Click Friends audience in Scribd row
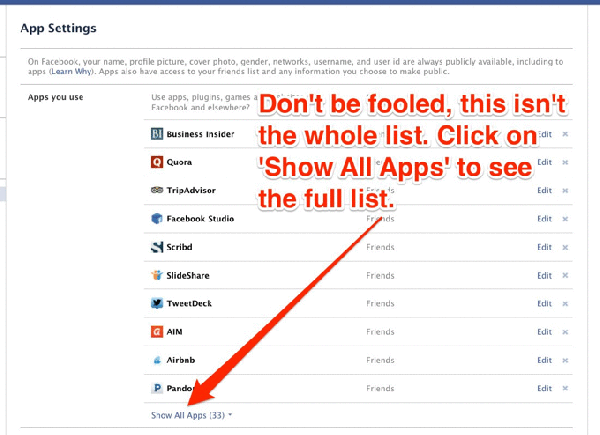This screenshot has height=435, width=600. [x=380, y=247]
